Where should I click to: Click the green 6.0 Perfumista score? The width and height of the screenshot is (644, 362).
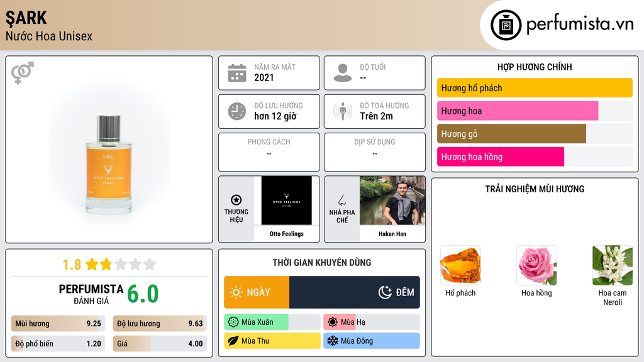143,294
